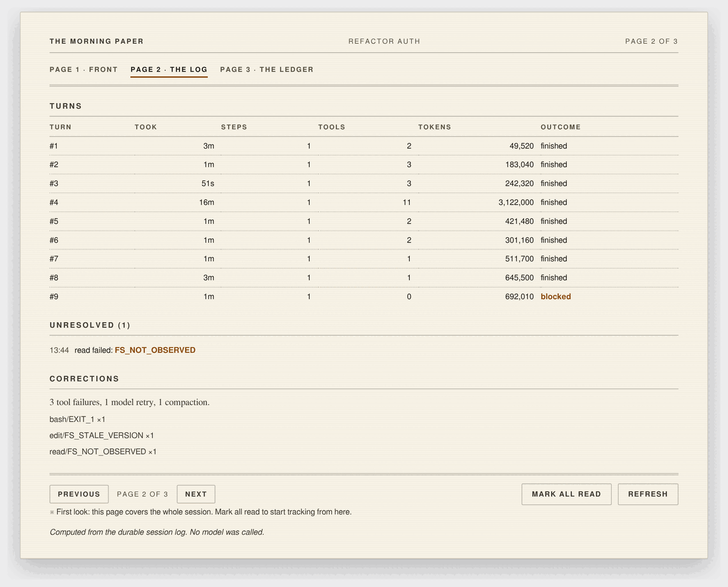Click the Unresolved (1) section heading
This screenshot has width=728, height=587.
pyautogui.click(x=90, y=325)
